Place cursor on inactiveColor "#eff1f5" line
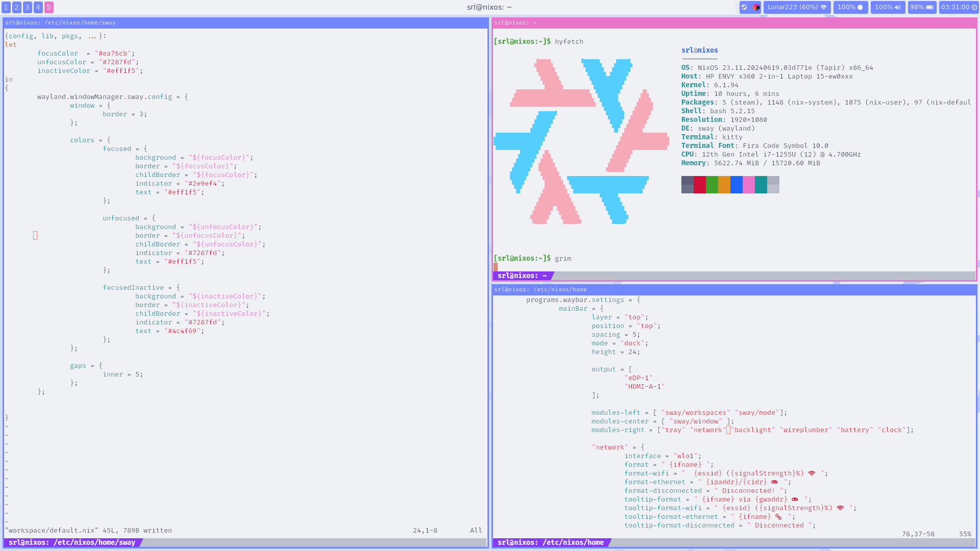Viewport: 980px width, 551px height. [90, 70]
